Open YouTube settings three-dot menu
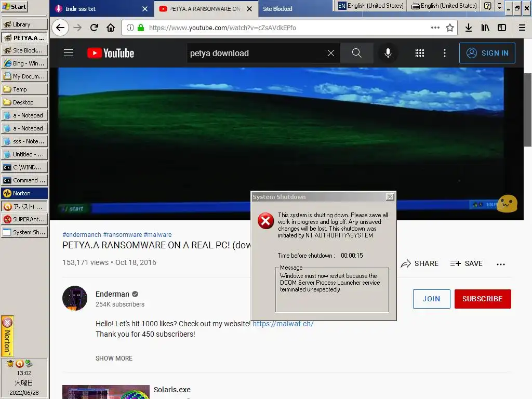The width and height of the screenshot is (532, 399). tap(445, 53)
